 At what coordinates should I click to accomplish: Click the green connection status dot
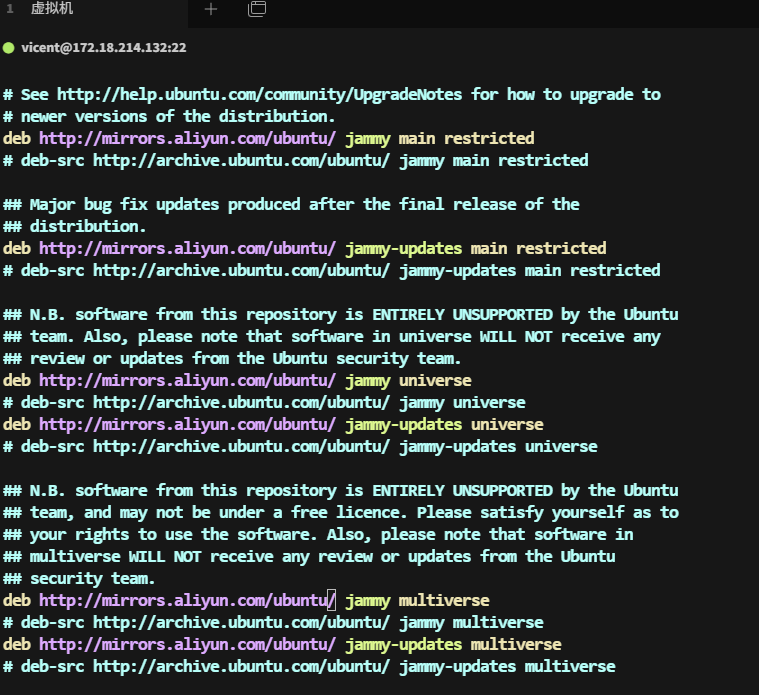(x=9, y=47)
